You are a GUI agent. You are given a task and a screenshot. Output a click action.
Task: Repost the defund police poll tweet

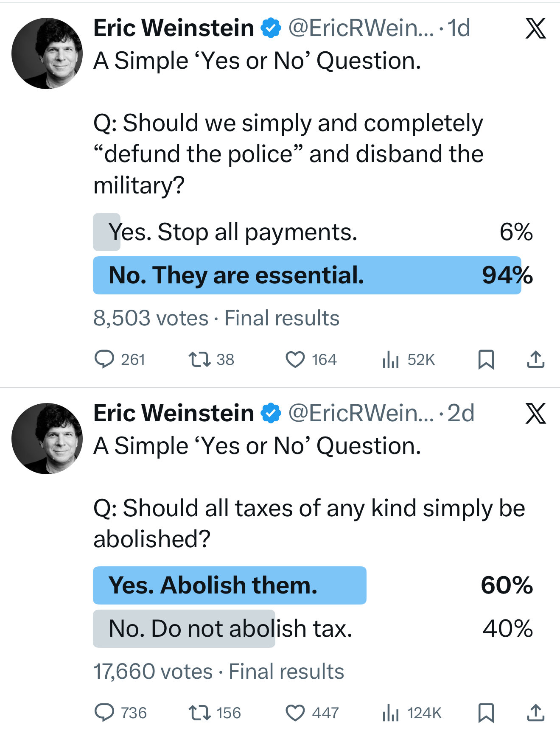tap(199, 359)
